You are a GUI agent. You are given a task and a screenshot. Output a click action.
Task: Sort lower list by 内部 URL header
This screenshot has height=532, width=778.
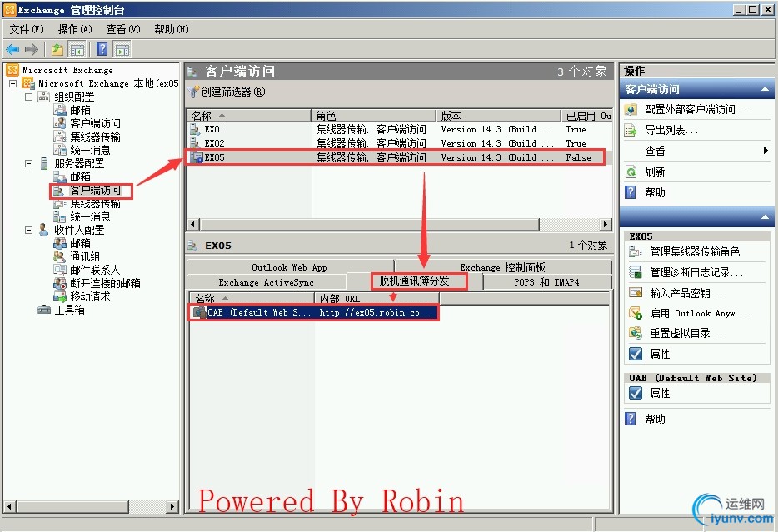377,299
